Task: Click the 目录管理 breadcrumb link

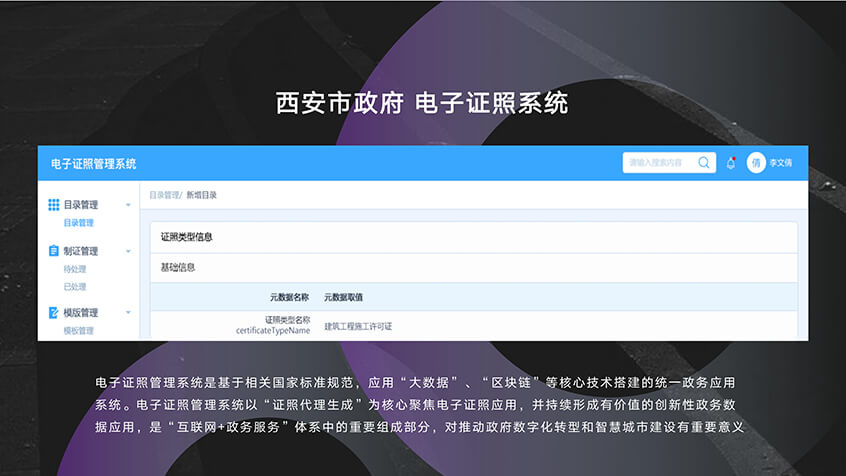Action: 165,195
